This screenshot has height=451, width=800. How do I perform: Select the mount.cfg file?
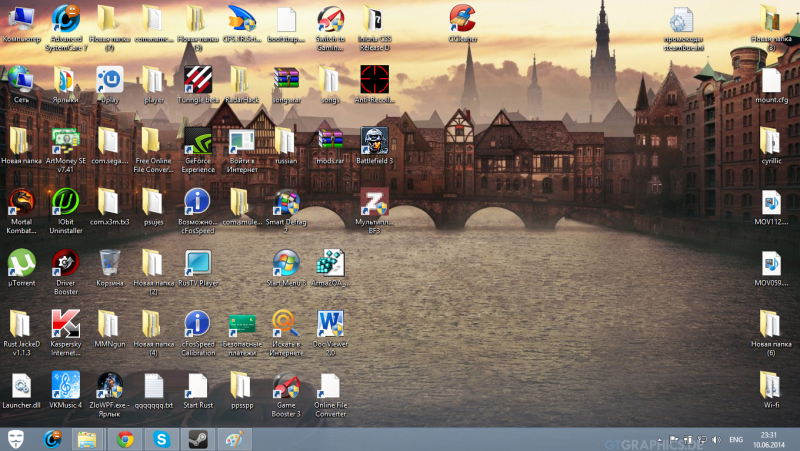(x=771, y=80)
